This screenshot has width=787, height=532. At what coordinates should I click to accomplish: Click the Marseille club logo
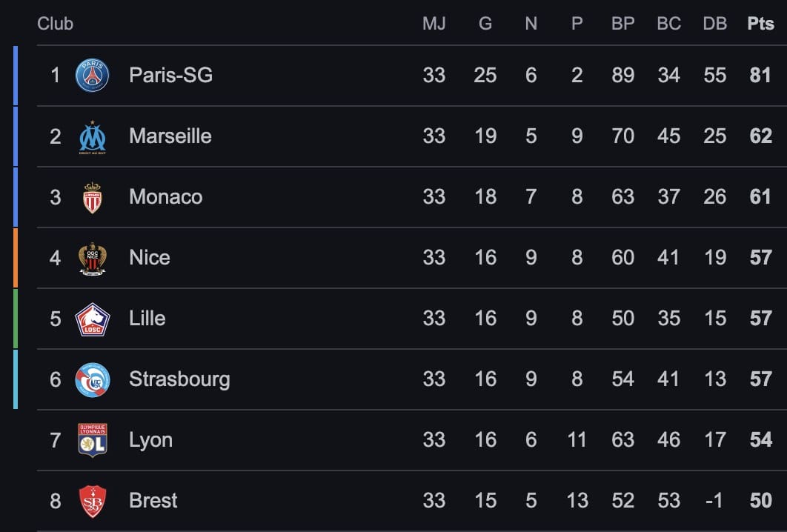(93, 137)
